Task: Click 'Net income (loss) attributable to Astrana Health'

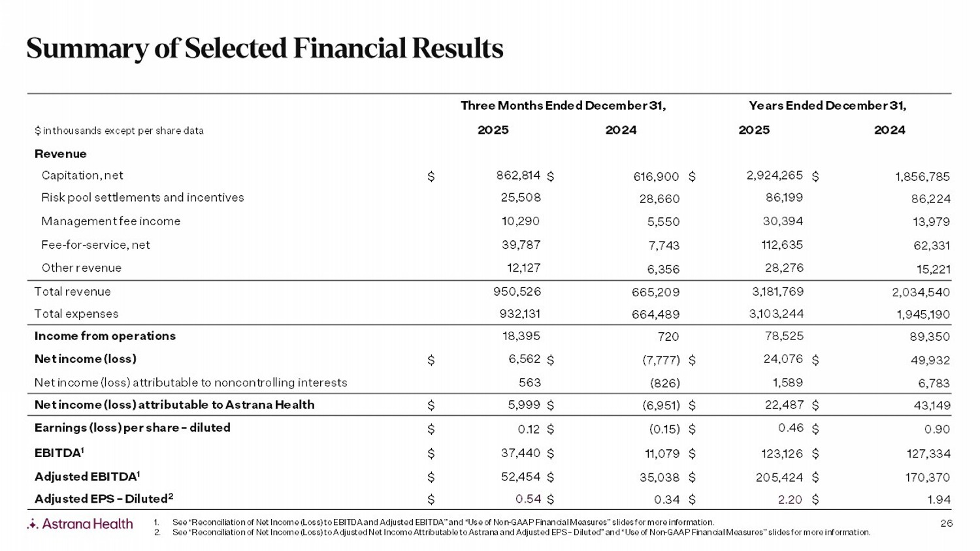Action: point(174,405)
